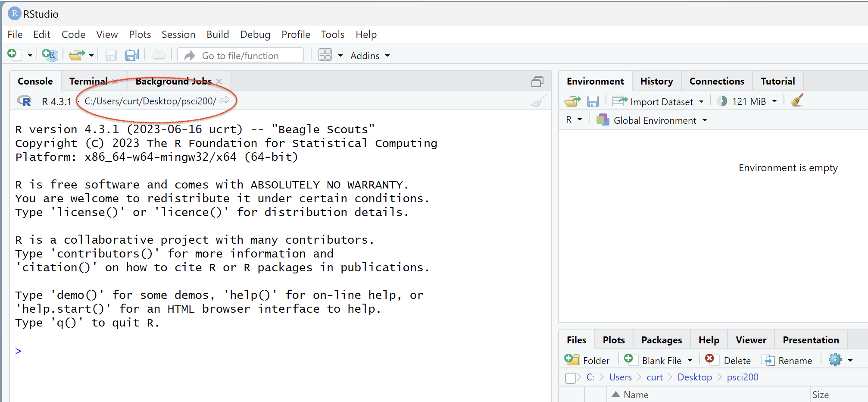
Task: Clear console with the broom icon
Action: [x=538, y=100]
